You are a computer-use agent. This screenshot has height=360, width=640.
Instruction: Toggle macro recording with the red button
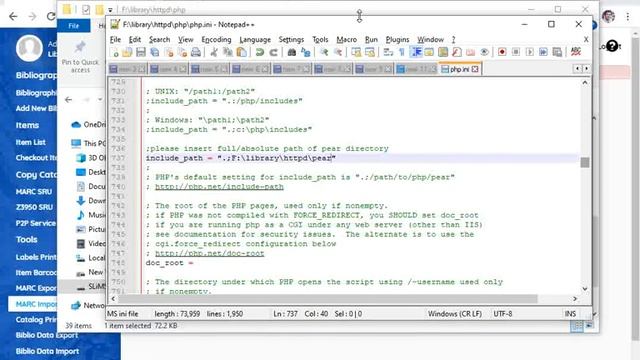click(x=502, y=52)
